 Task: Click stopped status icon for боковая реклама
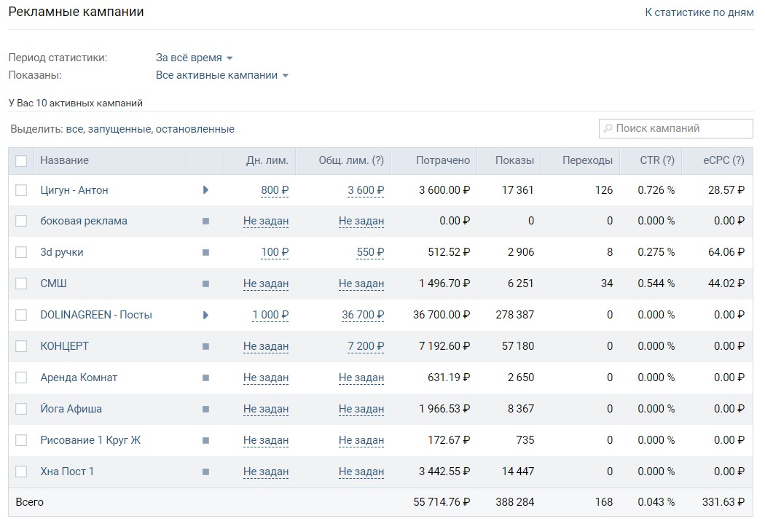(x=205, y=222)
